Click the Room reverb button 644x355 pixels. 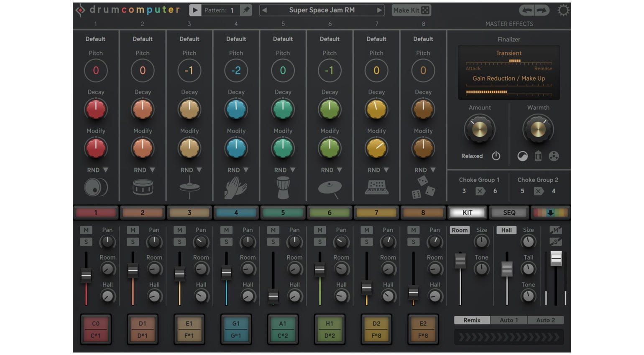click(x=460, y=230)
